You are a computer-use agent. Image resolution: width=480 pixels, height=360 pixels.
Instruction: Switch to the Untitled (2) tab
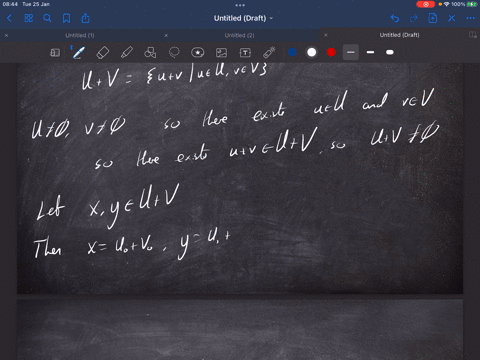click(239, 35)
